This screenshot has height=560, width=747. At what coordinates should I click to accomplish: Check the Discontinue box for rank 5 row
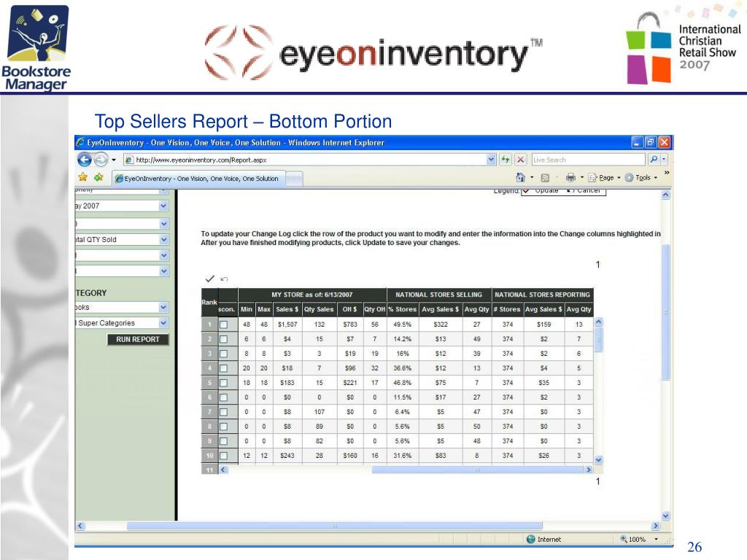pos(223,383)
